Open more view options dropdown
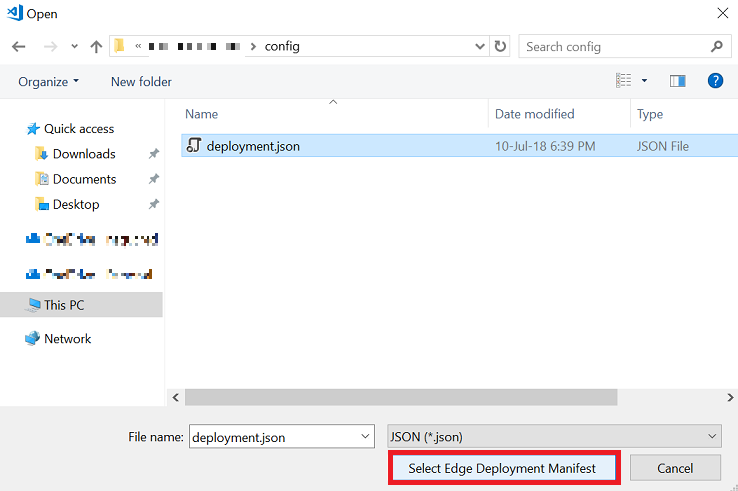The image size is (738, 491). [x=644, y=81]
